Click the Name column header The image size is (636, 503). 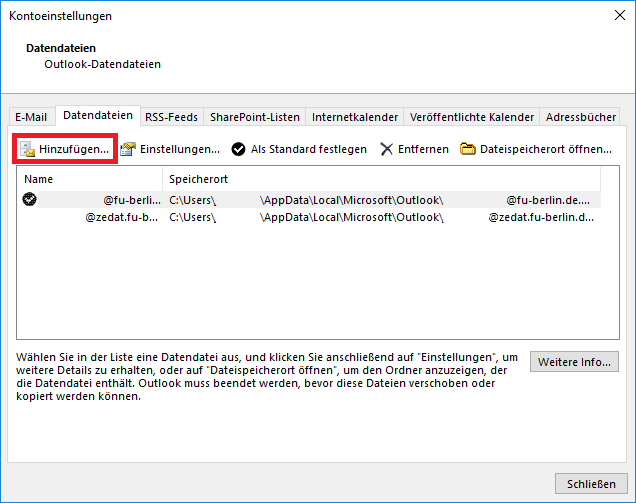[89, 179]
